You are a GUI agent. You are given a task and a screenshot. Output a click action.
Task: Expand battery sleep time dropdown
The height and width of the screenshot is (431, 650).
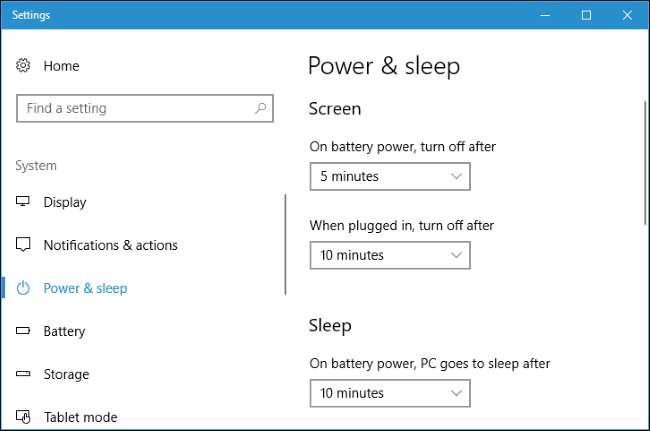click(x=389, y=393)
